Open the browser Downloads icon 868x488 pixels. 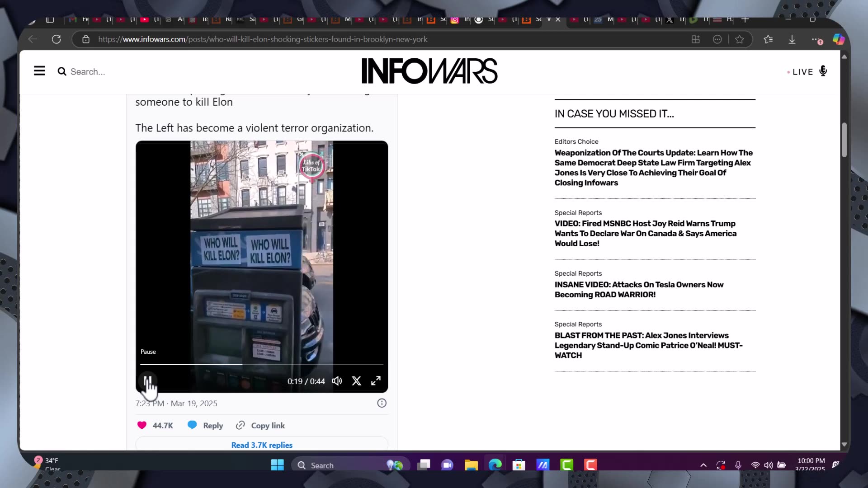tap(792, 39)
